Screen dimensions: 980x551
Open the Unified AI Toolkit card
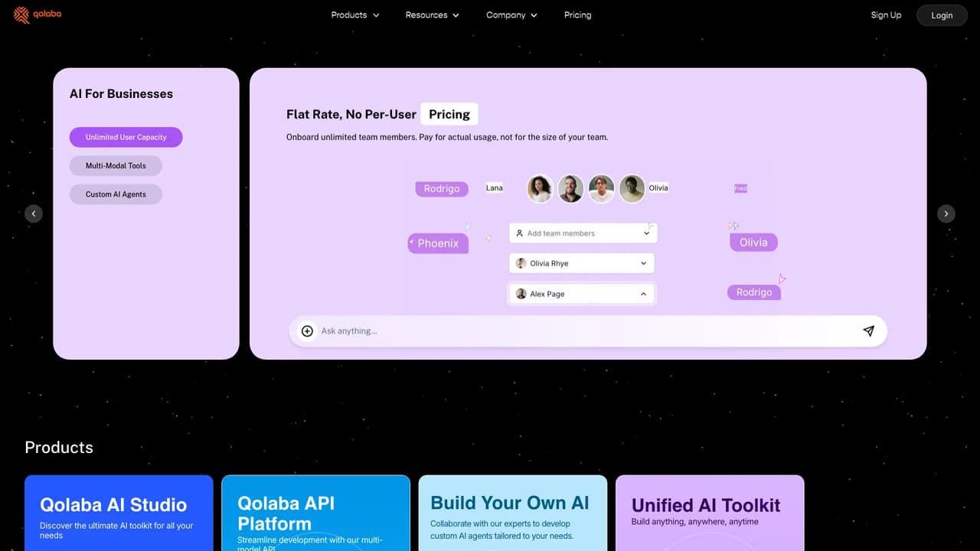(710, 513)
